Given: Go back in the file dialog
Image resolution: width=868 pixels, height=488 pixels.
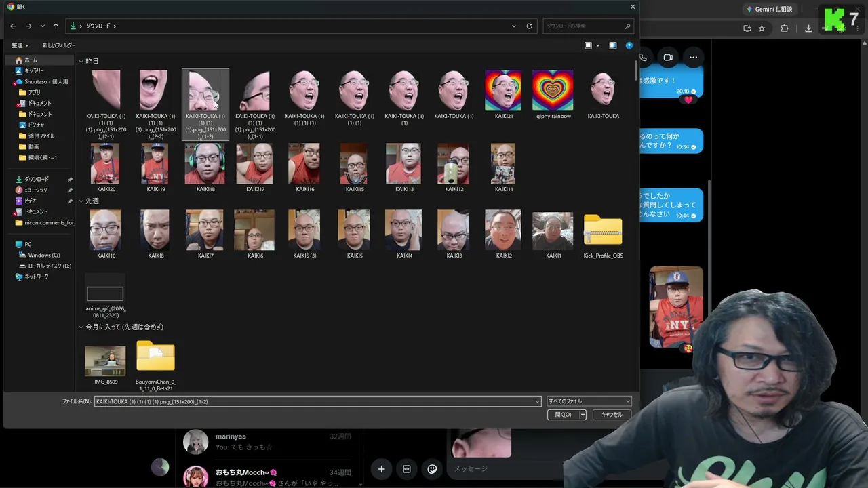Looking at the screenshot, I should pos(13,26).
